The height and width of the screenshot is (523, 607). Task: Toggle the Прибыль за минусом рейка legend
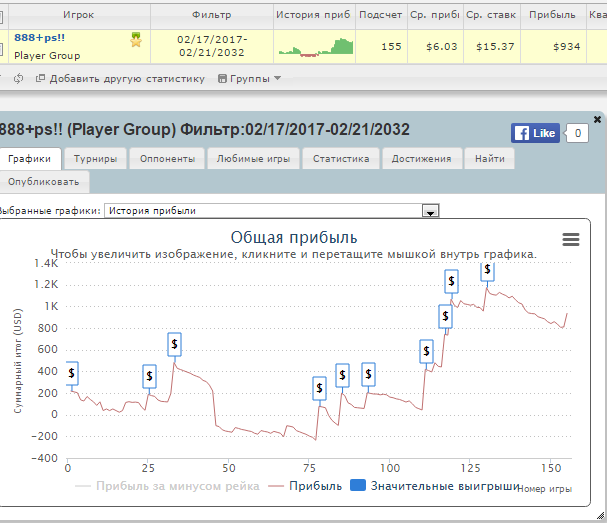tap(167, 486)
